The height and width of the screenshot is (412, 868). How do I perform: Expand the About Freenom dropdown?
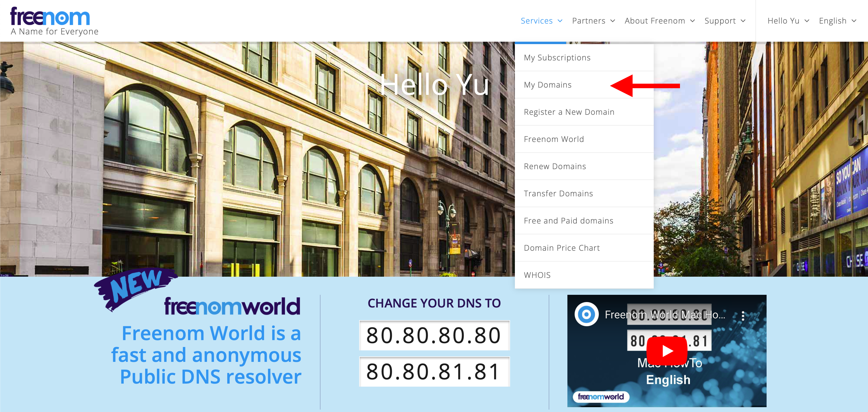[x=659, y=21]
